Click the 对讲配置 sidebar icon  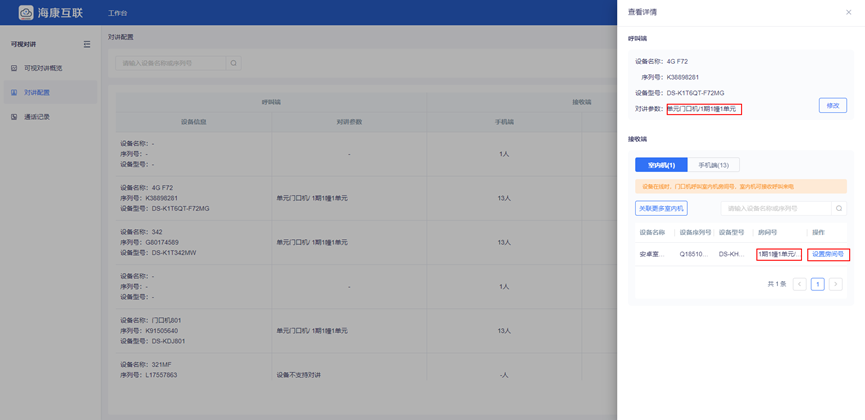tap(14, 93)
